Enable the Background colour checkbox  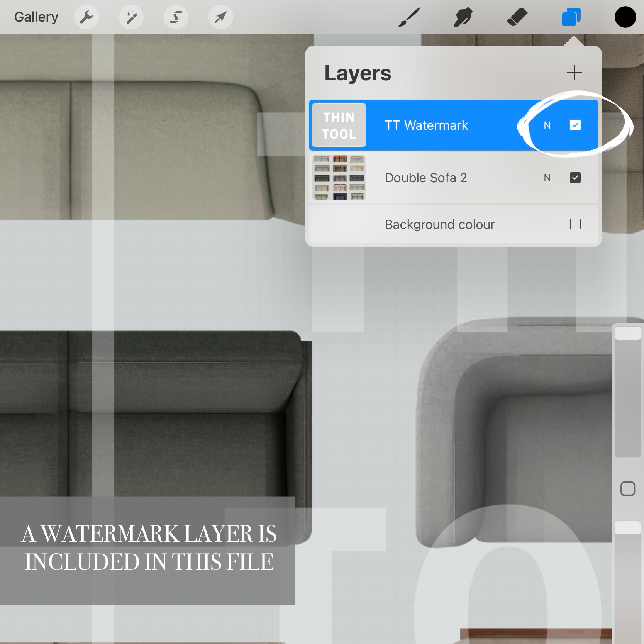(x=575, y=224)
